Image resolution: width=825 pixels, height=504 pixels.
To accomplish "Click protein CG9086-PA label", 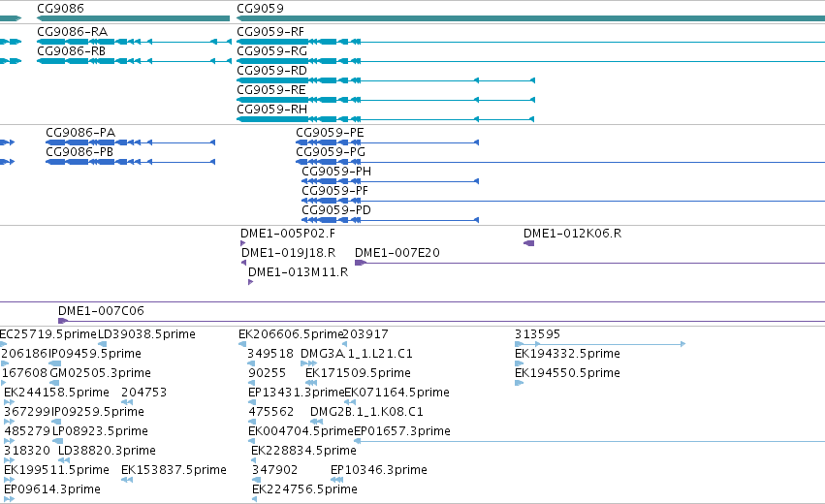I will coord(80,133).
